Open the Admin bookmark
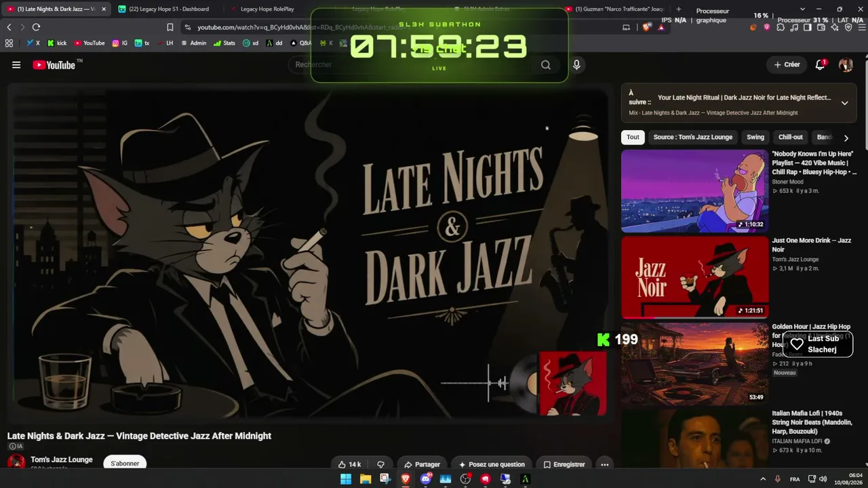868x488 pixels. (x=193, y=43)
